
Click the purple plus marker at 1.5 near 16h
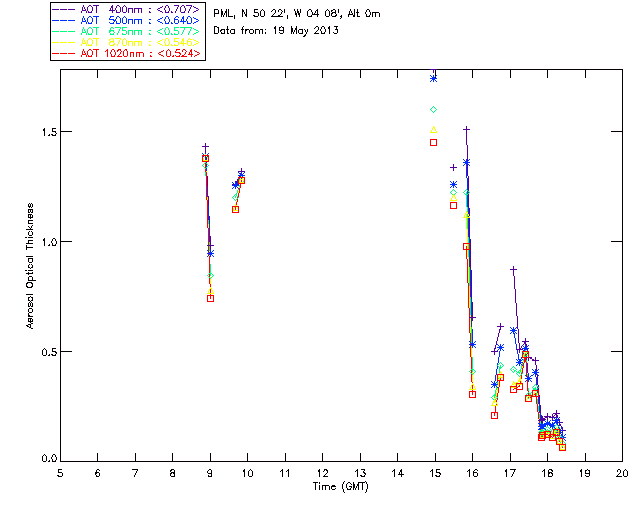point(466,129)
